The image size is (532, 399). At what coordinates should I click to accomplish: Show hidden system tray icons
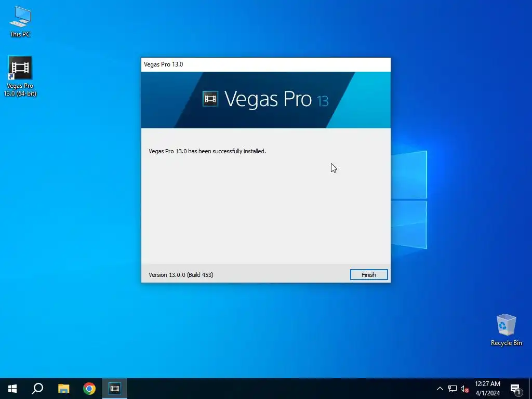click(x=440, y=389)
